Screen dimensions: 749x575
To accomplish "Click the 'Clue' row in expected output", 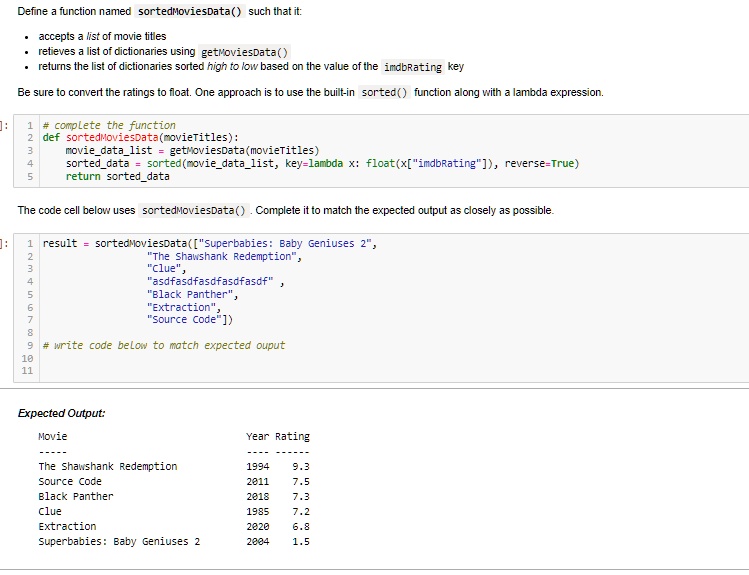I will [x=174, y=511].
